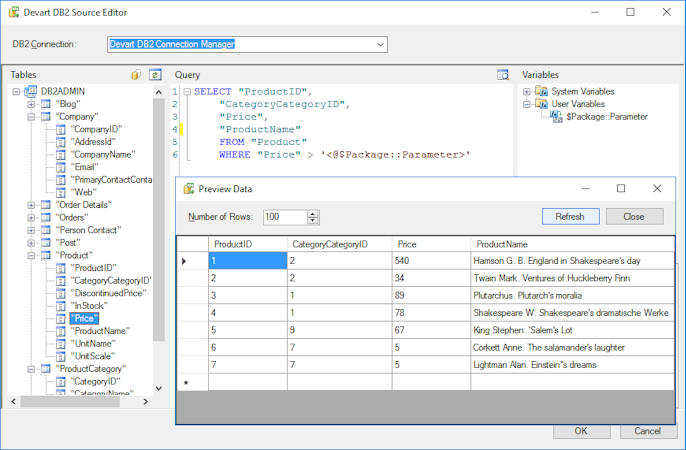Click the Preview Data icon above the query editor
Image resolution: width=686 pixels, height=450 pixels.
(503, 75)
